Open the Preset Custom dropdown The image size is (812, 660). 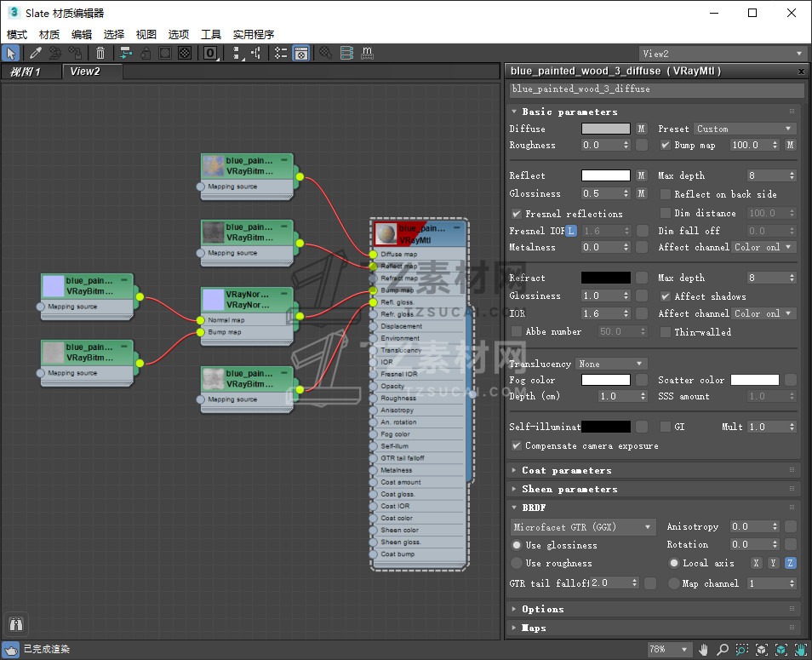(x=744, y=129)
